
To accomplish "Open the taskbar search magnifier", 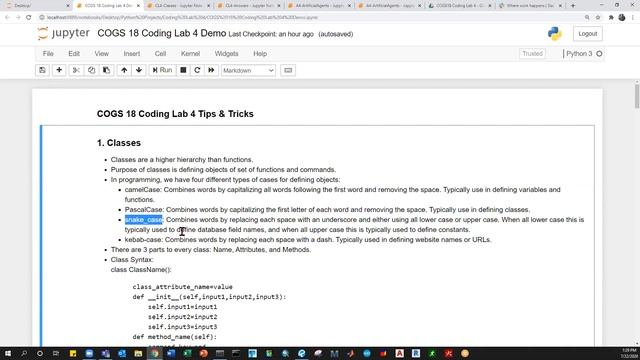I will pyautogui.click(x=24, y=353).
